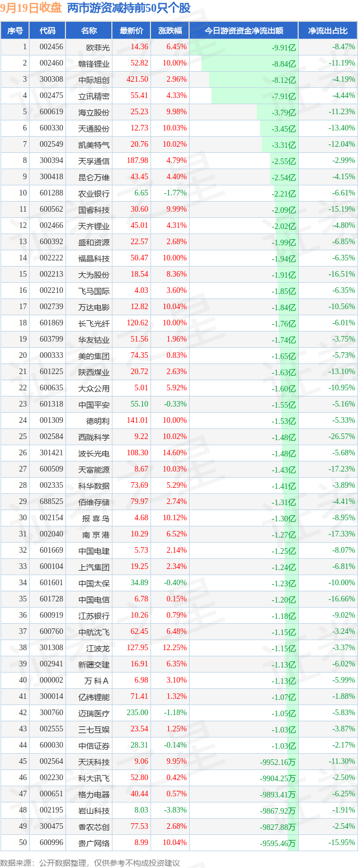The width and height of the screenshot is (358, 868).
Task: Click the stock name 陕西煤业
Action: [94, 372]
